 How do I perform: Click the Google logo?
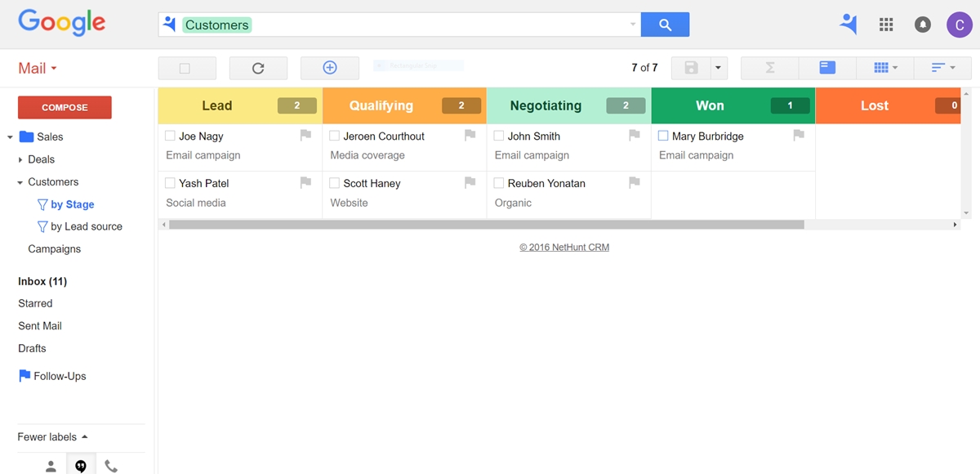61,23
